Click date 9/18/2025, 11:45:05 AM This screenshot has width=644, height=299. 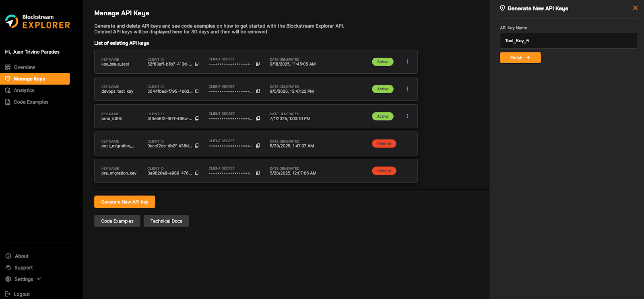[293, 64]
